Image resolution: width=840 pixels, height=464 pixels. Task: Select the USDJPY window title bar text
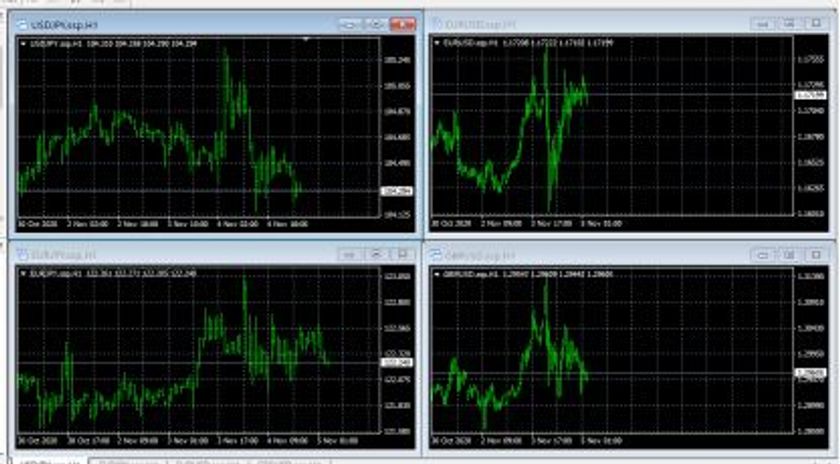pos(64,25)
